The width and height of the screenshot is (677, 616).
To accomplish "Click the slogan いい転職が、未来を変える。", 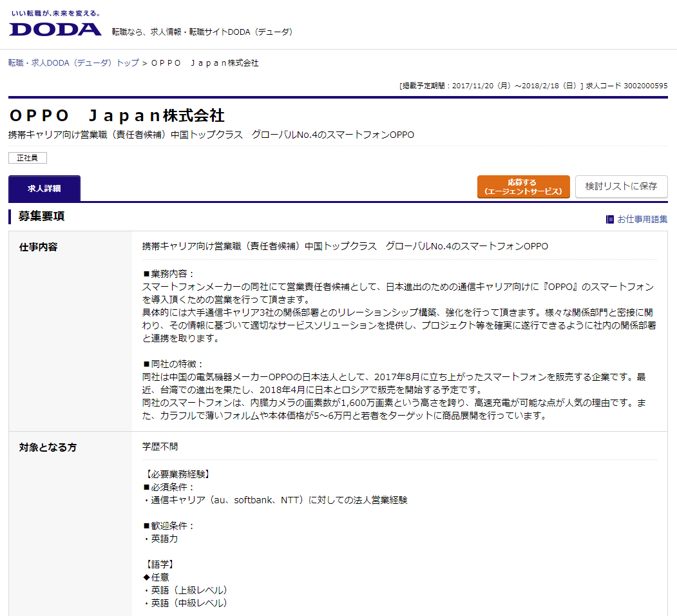I will (x=55, y=14).
